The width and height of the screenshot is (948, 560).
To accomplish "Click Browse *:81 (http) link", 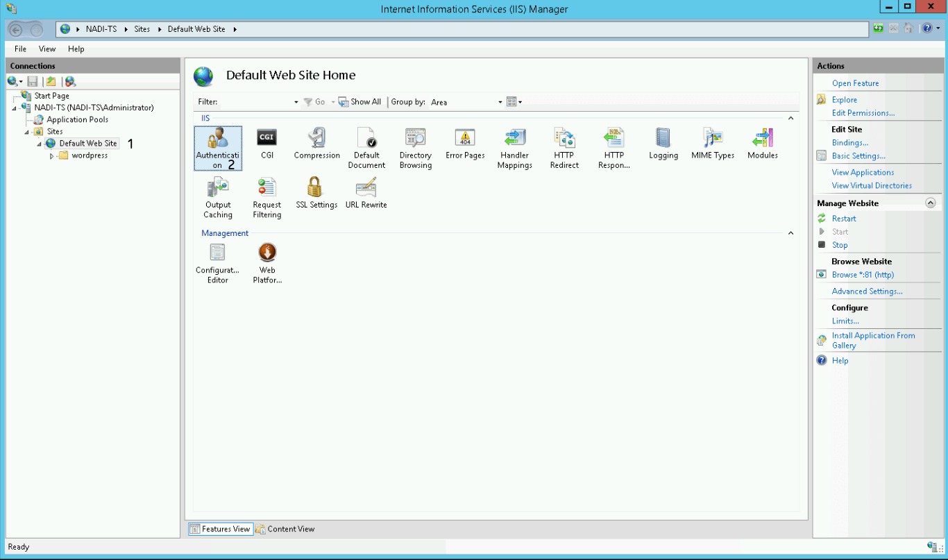I will 863,275.
